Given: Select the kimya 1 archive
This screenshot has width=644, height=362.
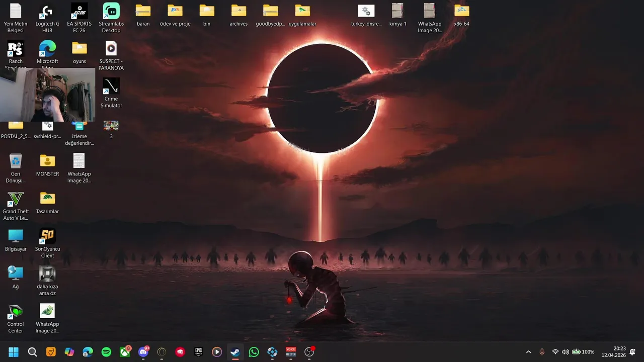Looking at the screenshot, I should click(397, 15).
